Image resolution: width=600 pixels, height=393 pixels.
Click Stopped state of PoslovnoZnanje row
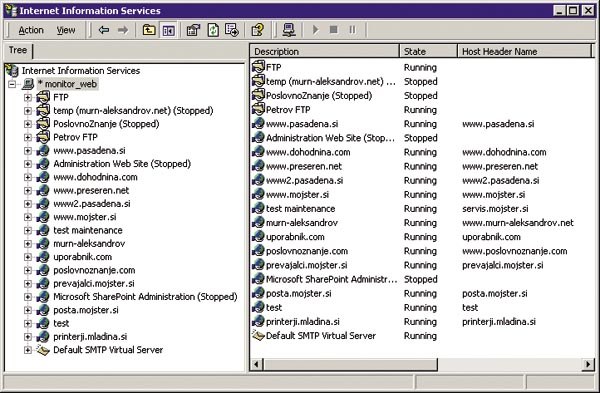tap(421, 95)
